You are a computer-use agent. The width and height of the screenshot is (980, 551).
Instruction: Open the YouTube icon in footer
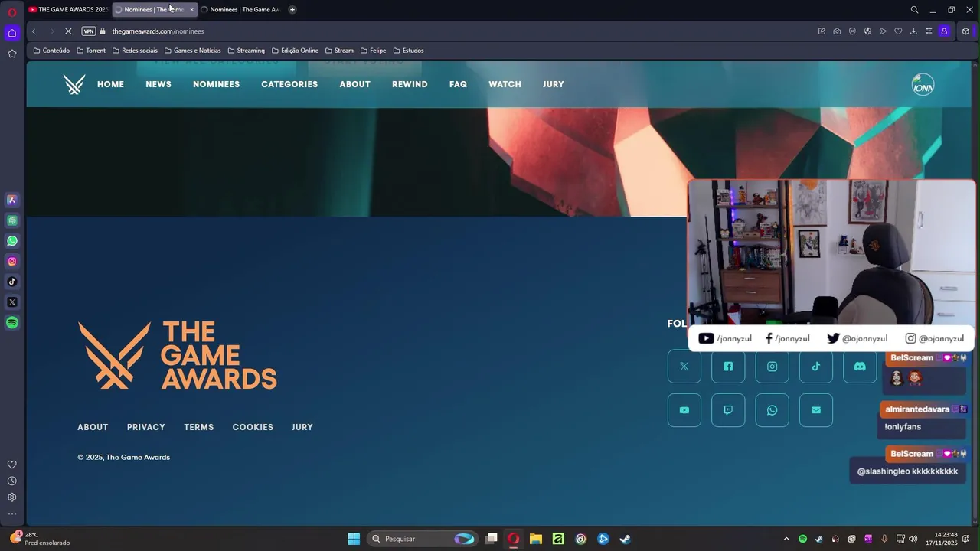pyautogui.click(x=684, y=410)
